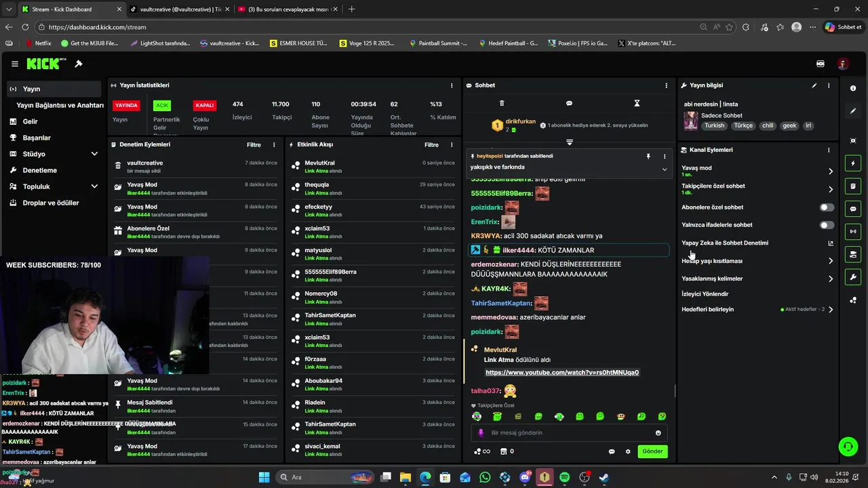The height and width of the screenshot is (488, 868).
Task: Click the wrench icon in right sidebar
Action: [x=853, y=277]
